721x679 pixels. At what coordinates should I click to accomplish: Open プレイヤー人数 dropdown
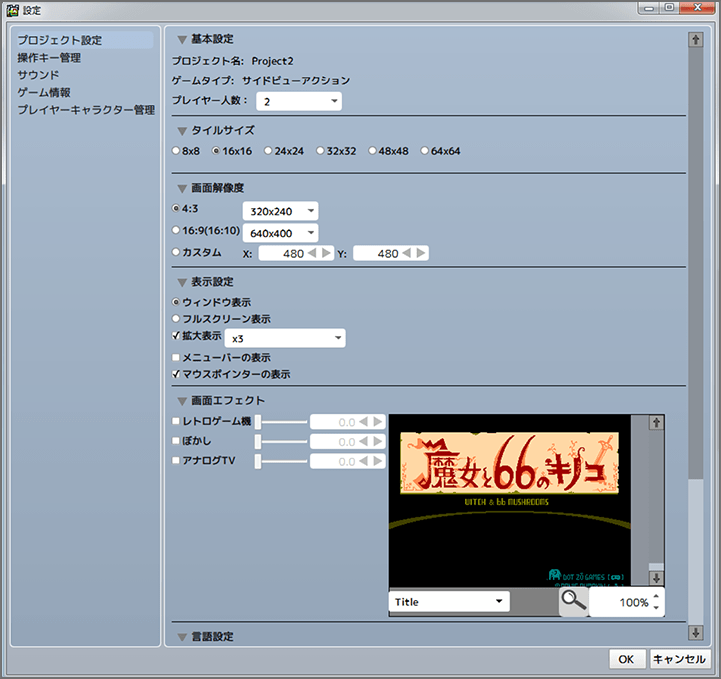(x=299, y=101)
